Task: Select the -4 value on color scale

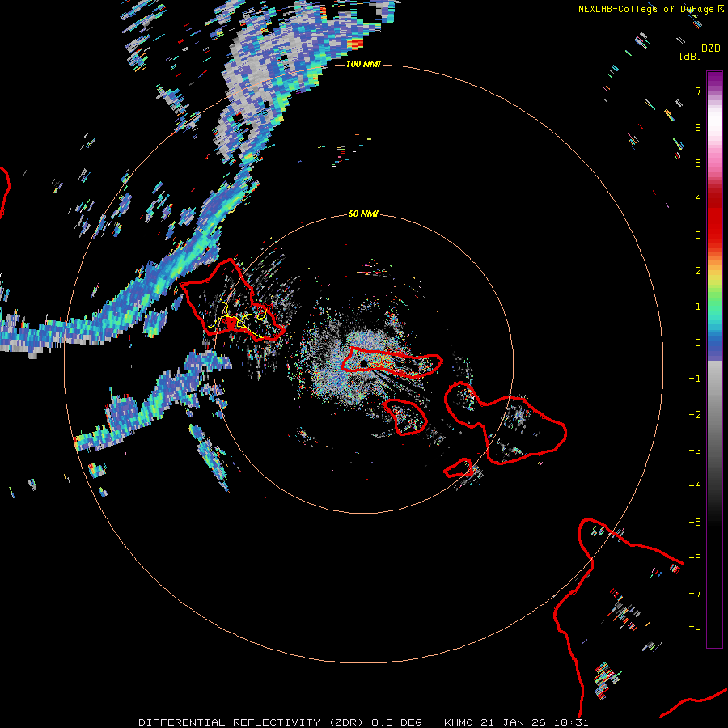Action: [x=695, y=486]
